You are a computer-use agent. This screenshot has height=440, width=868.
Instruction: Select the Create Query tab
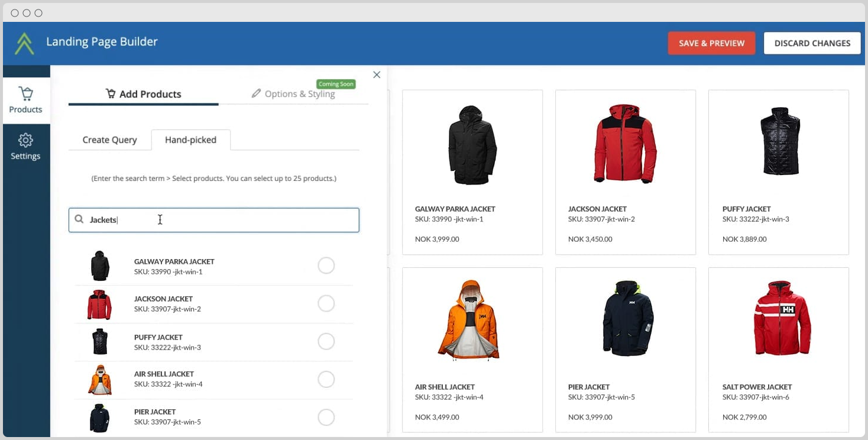(109, 140)
